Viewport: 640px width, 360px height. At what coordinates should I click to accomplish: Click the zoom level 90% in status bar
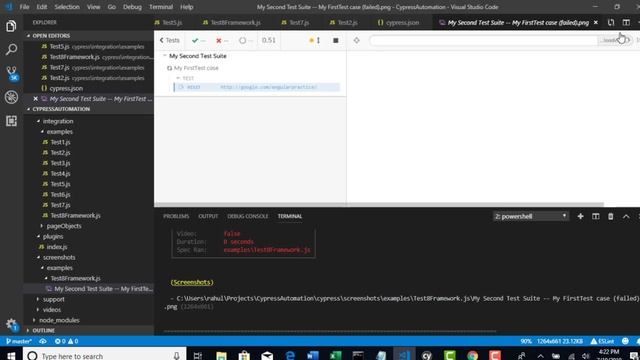tap(526, 341)
